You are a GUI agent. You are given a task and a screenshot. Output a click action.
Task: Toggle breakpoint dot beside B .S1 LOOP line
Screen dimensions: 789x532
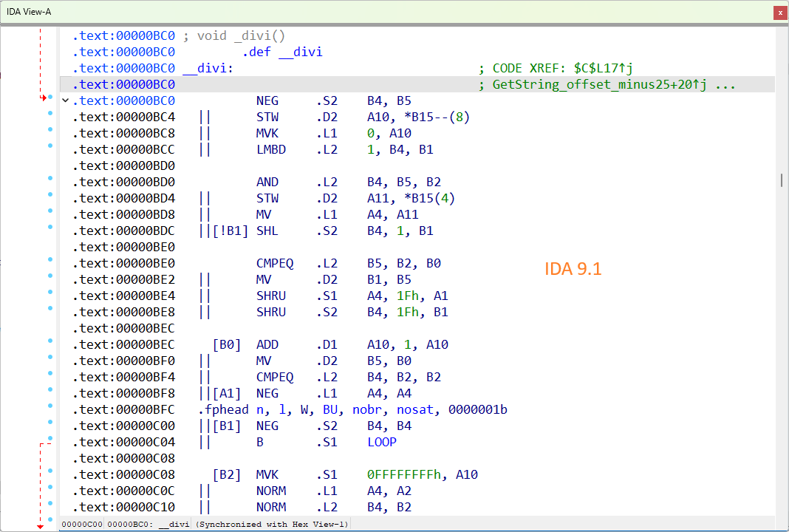click(x=50, y=438)
